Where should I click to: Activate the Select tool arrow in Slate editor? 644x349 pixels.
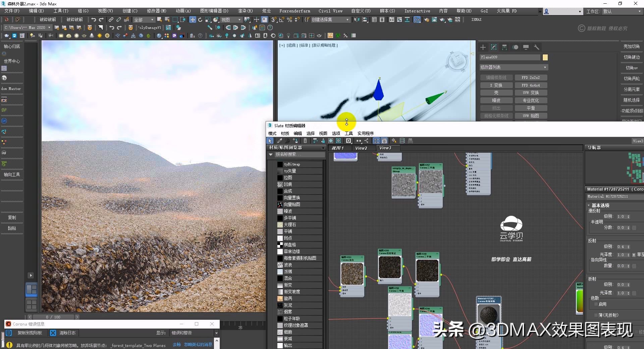(270, 141)
